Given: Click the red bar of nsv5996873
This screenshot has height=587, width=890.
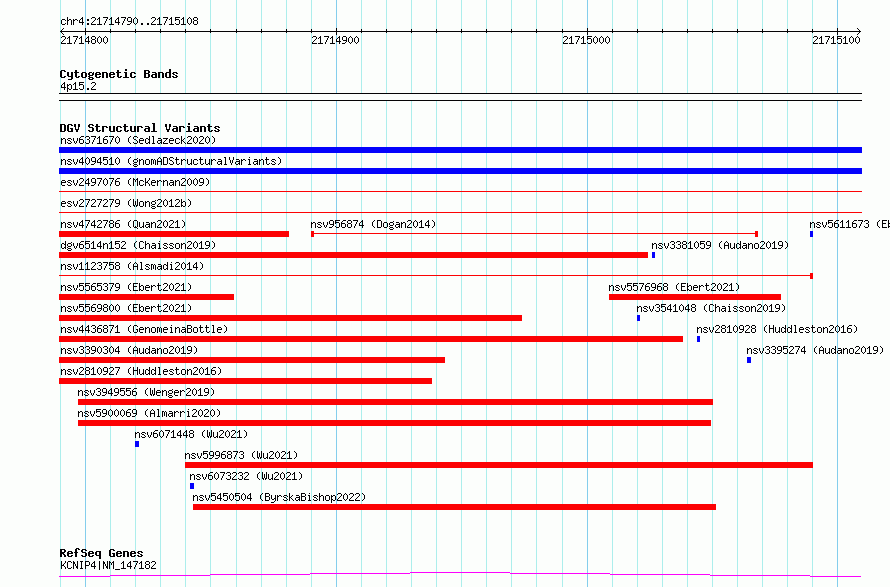Looking at the screenshot, I should pyautogui.click(x=499, y=465).
